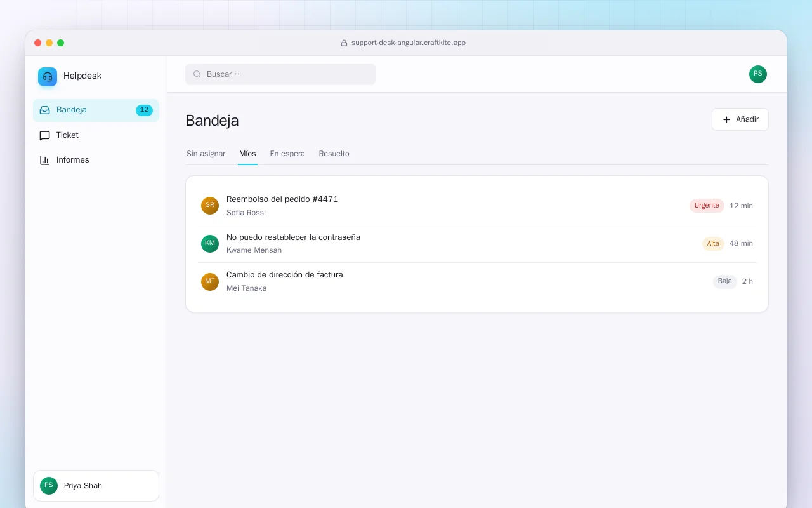Click the plus icon on Añadir
Viewport: 812px width, 508px height.
[x=727, y=119]
